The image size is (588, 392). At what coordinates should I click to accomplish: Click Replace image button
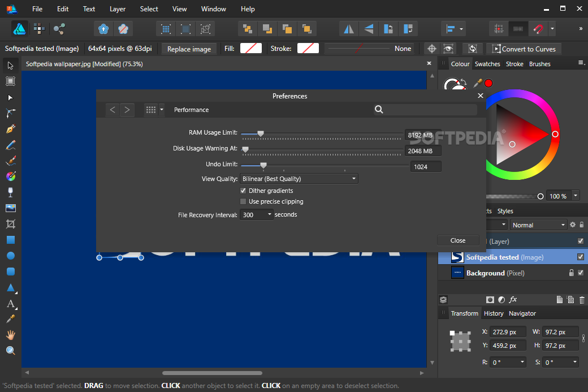[189, 49]
